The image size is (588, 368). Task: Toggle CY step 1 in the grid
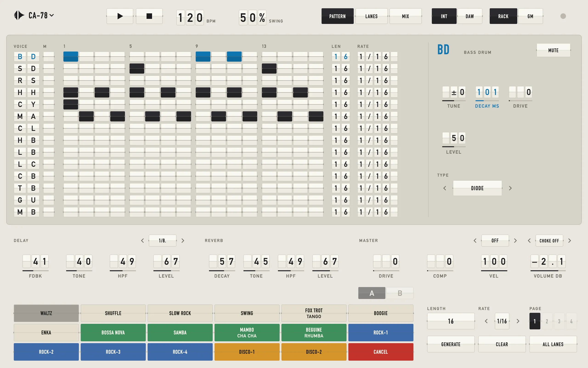[x=71, y=104]
